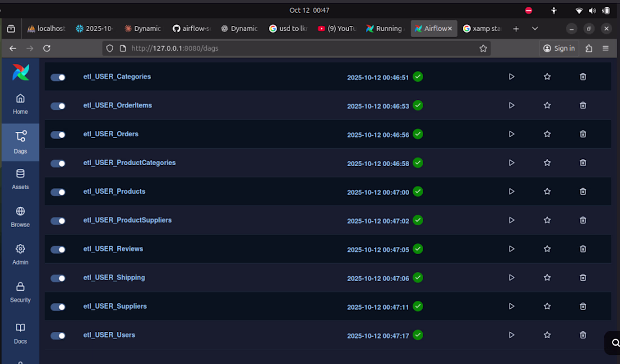Screen dimensions: 620x364
Task: Pause the etl_USER_OrderItems DAG toggle
Action: tap(57, 106)
